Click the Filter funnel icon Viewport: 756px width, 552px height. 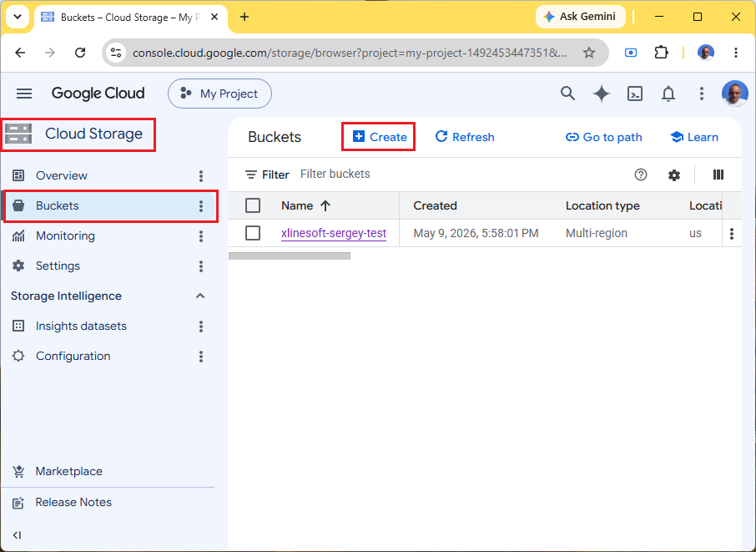pos(250,175)
